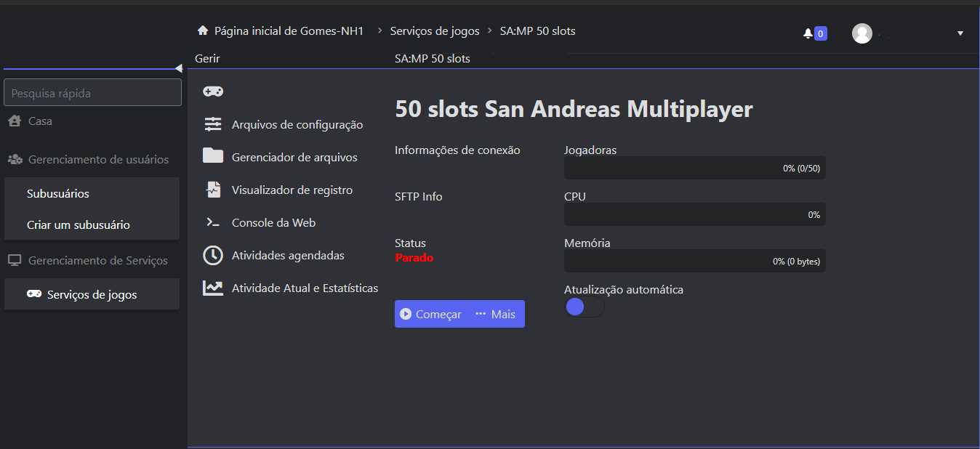Open Atividade Atual e Estatísticas
The width and height of the screenshot is (980, 449).
click(305, 288)
